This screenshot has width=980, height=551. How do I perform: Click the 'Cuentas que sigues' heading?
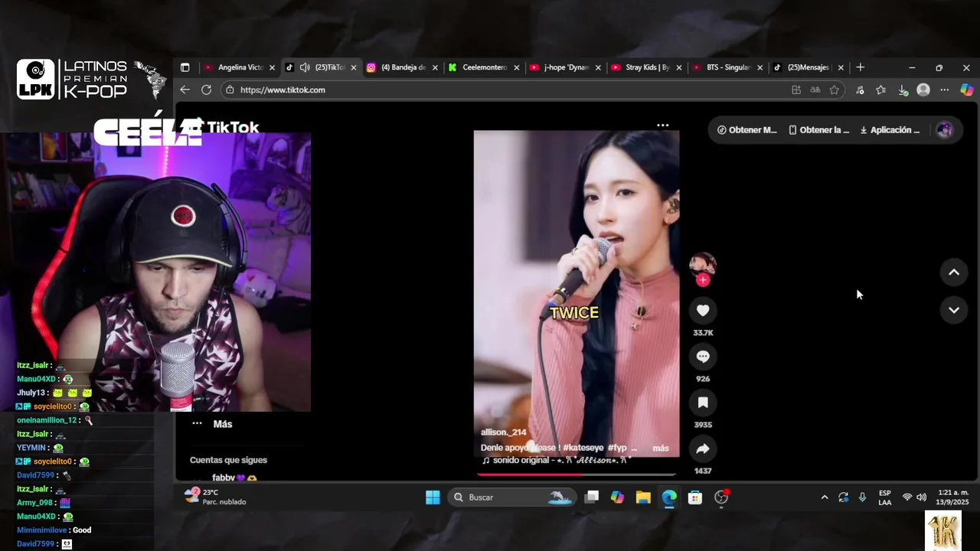pos(228,460)
